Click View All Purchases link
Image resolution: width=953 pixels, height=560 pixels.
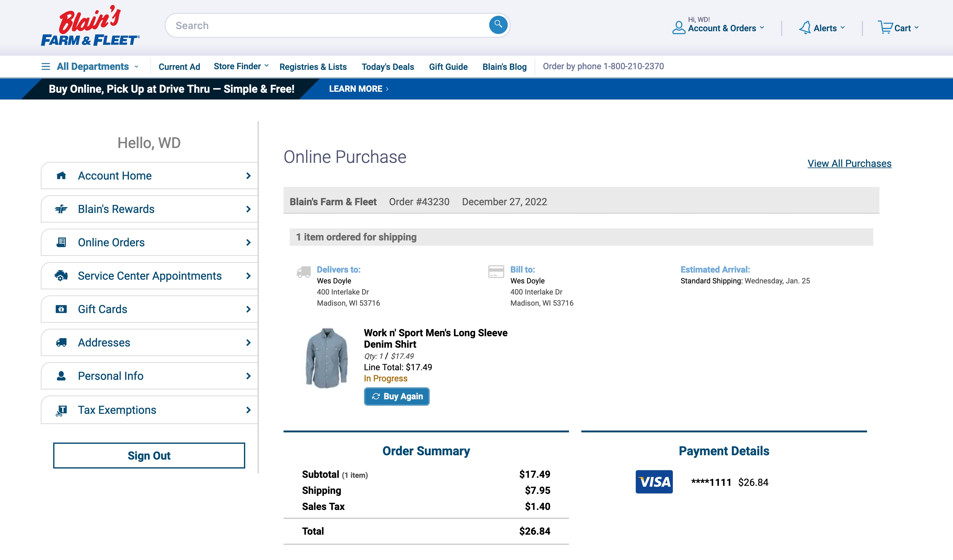pyautogui.click(x=849, y=163)
